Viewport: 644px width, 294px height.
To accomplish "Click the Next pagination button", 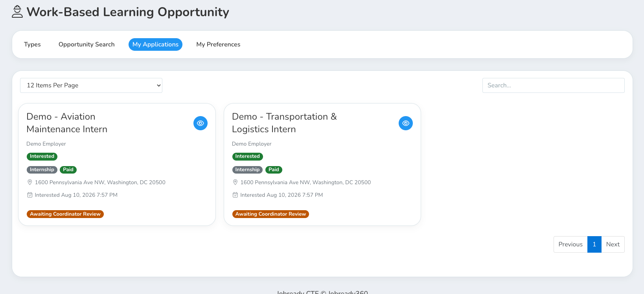I will coord(613,244).
